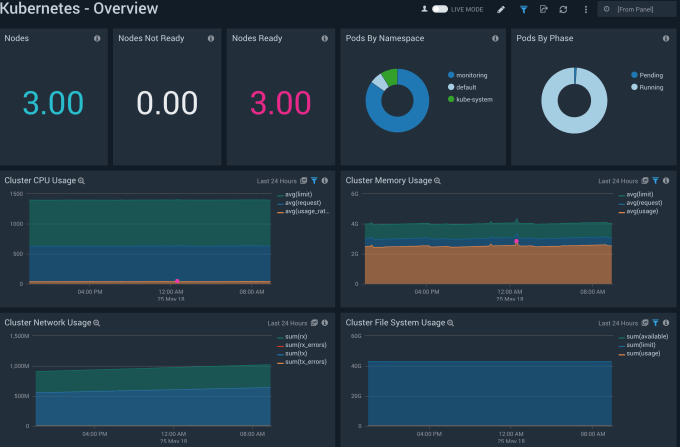Click the share dashboard icon
680x447 pixels.
(x=543, y=9)
